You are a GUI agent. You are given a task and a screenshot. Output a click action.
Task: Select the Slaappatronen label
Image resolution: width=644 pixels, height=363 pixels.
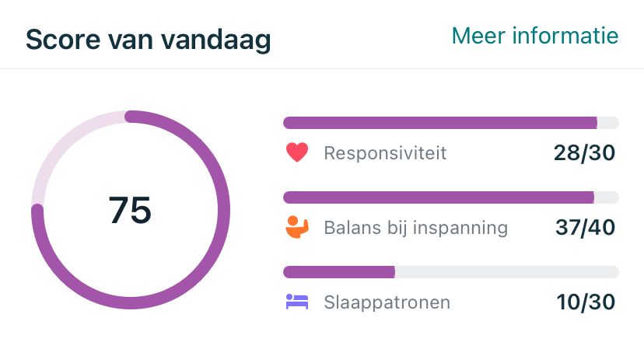(387, 302)
